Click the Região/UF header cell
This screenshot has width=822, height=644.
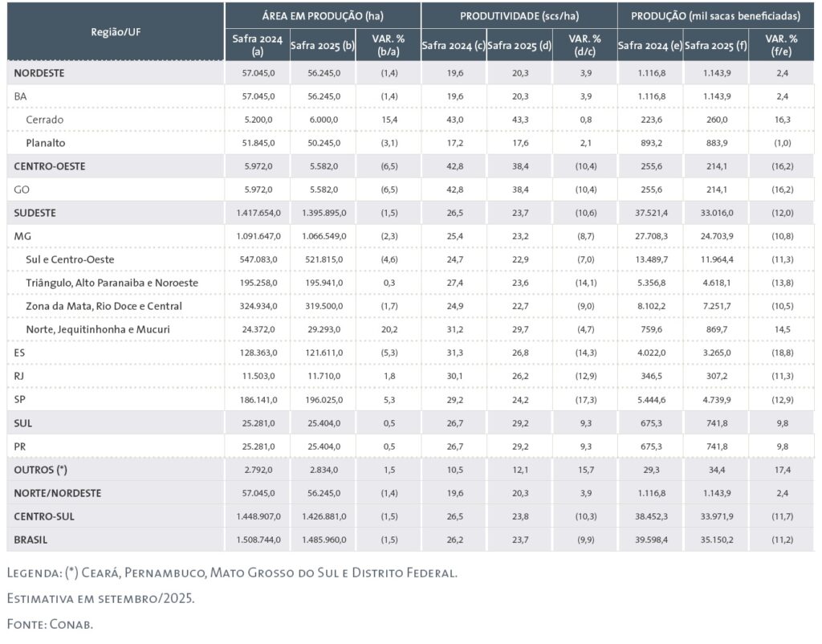coord(115,31)
